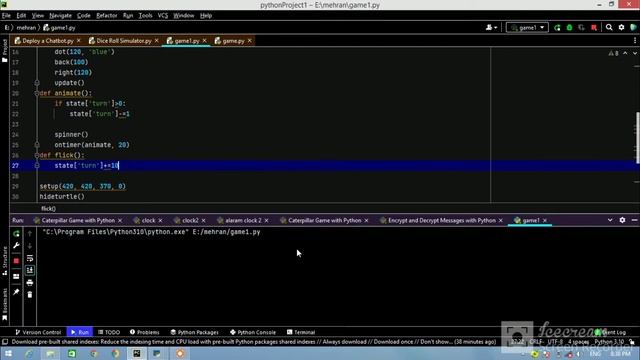640x360 pixels.
Task: Show the hidden Run tabs dropdown arrow
Action: pos(610,220)
